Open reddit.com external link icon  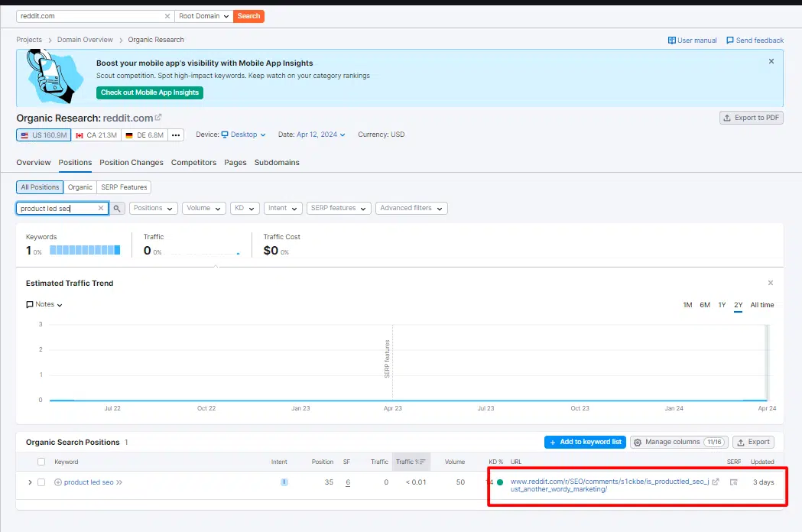click(x=158, y=118)
